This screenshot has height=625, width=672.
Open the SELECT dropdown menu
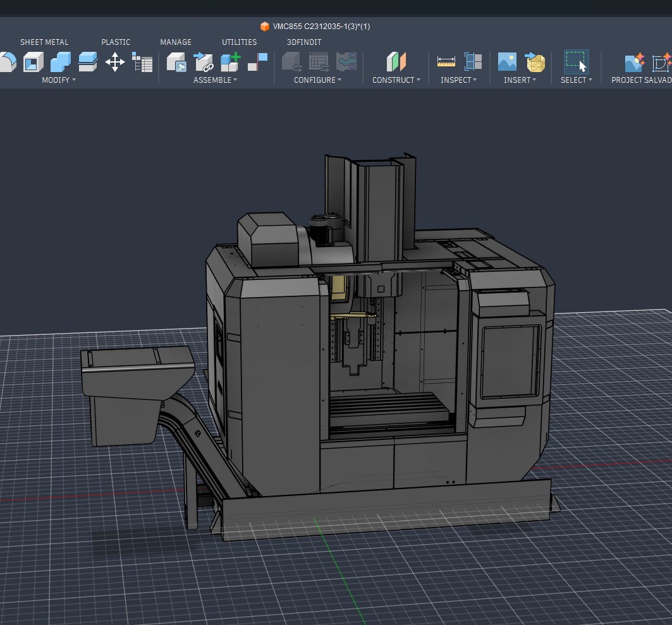(577, 80)
